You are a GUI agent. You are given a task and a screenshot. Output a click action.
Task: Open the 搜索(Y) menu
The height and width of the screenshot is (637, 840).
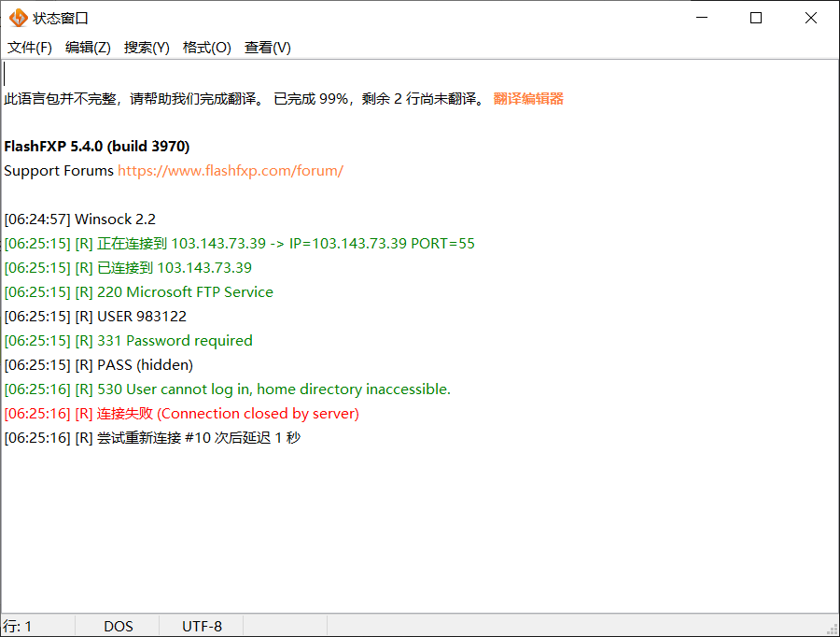(147, 48)
